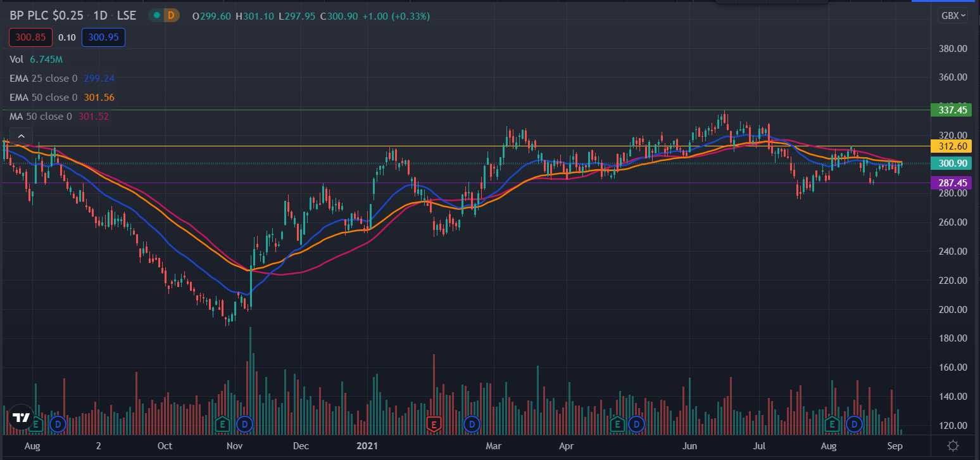Select EMA 25 close indicator legend
980x460 pixels.
(43, 79)
